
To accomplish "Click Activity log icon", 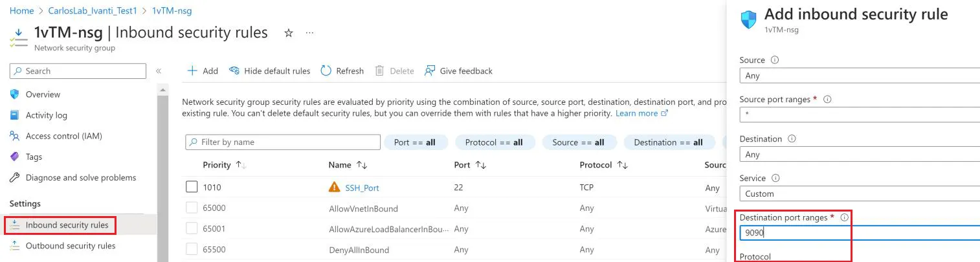I will click(x=15, y=115).
